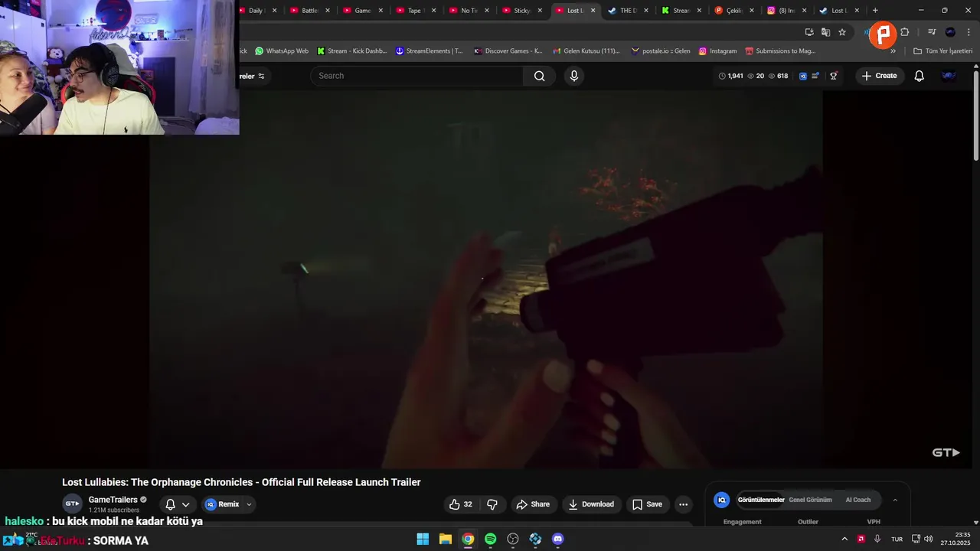Bookmark this page with the star icon
This screenshot has width=980, height=551.
[842, 32]
